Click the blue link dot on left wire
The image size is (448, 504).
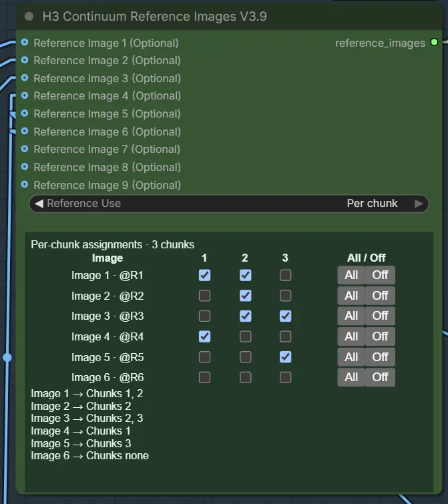pyautogui.click(x=7, y=357)
